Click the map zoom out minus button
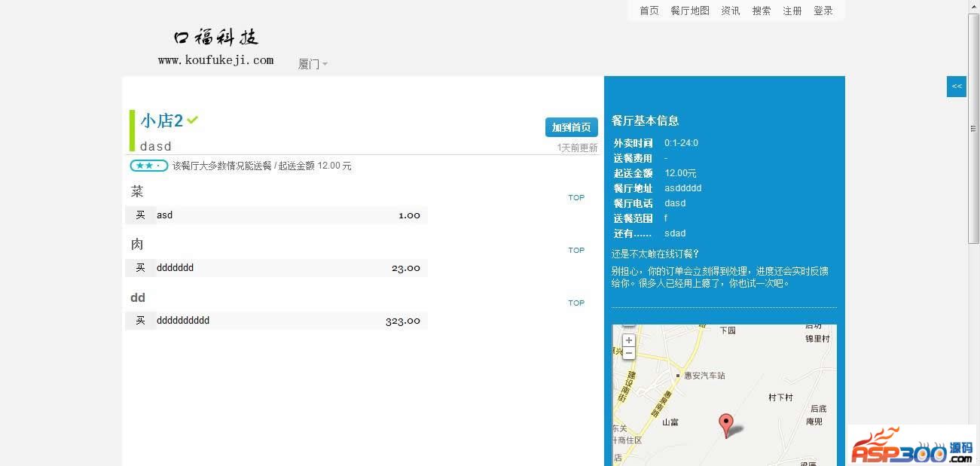Screen dimensions: 980x466 (629, 353)
